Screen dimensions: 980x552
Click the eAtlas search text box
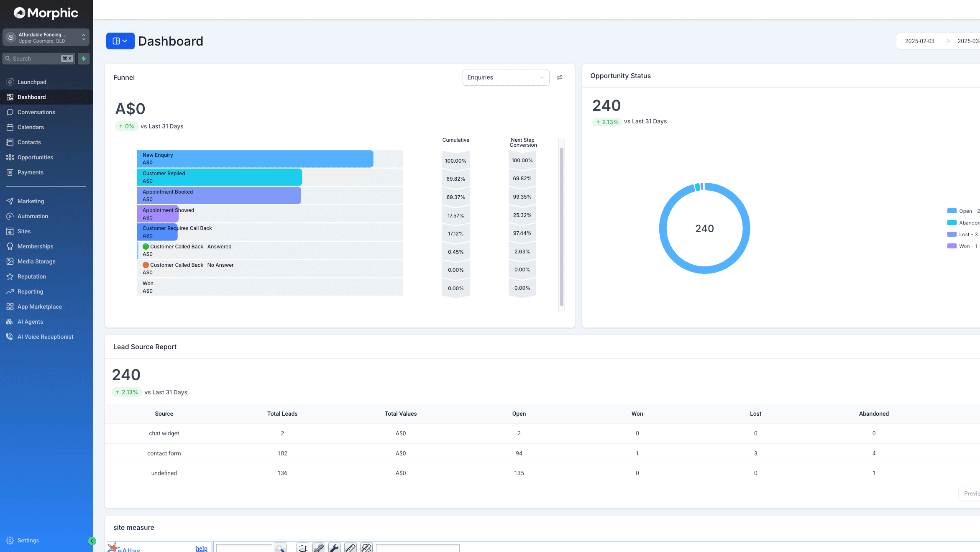[x=244, y=548]
